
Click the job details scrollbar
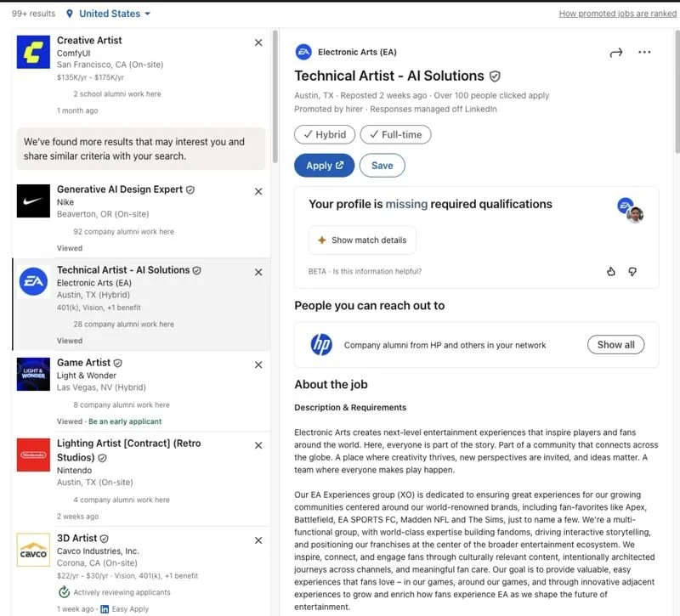pos(677,91)
